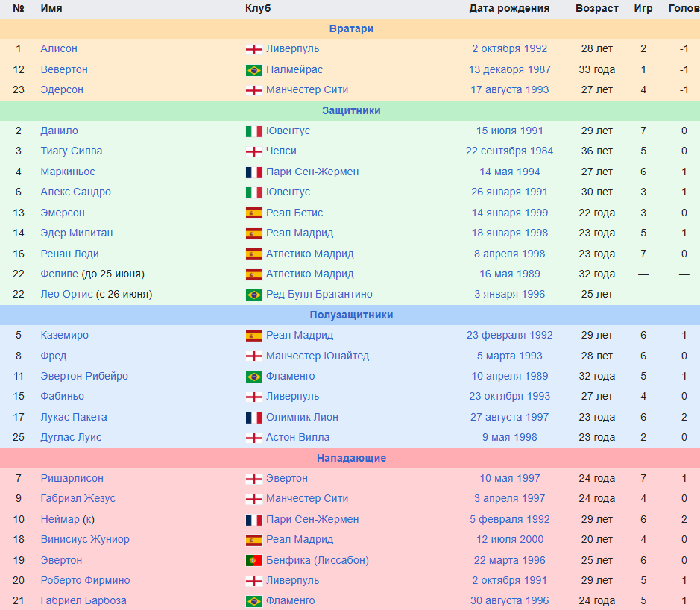Open player link Каземиро
Viewport: 700px width, 610px height.
tap(65, 336)
